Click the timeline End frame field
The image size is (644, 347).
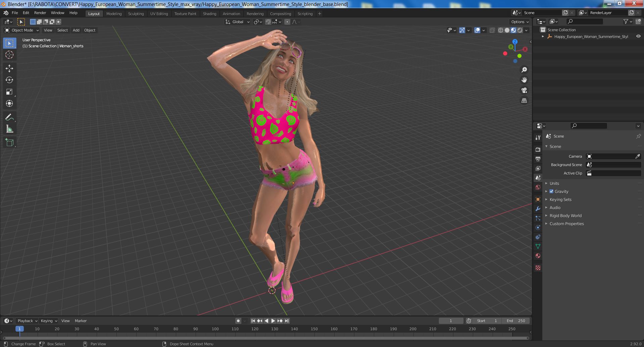pyautogui.click(x=516, y=321)
